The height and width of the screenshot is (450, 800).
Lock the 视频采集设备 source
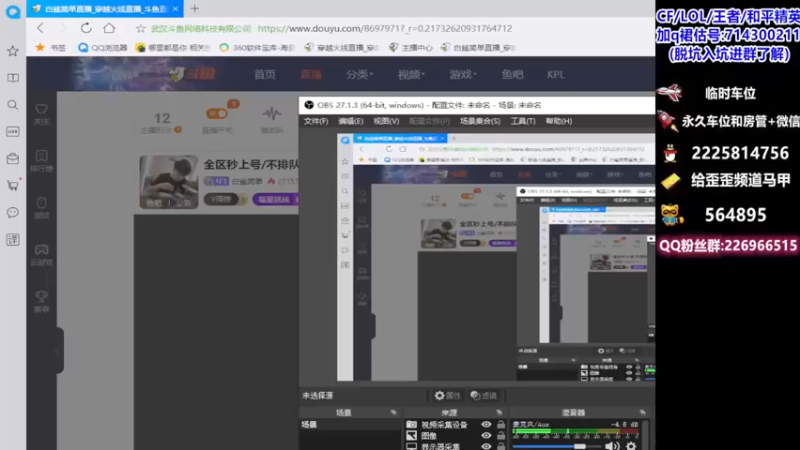pos(501,424)
